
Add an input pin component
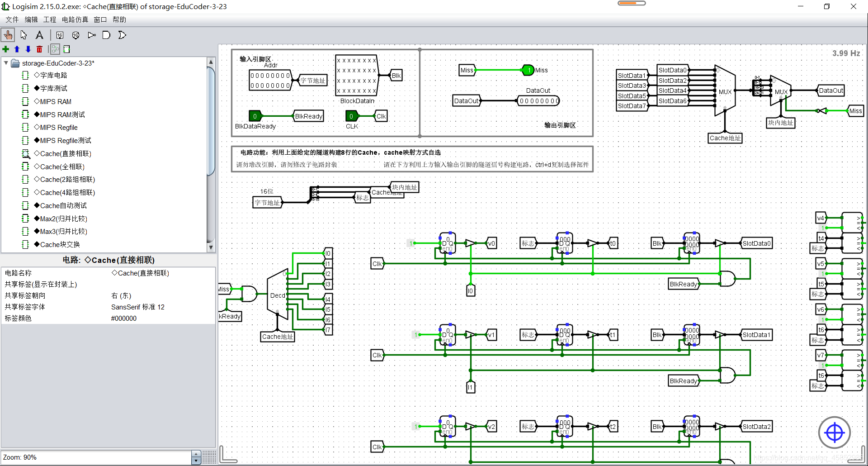(x=60, y=35)
